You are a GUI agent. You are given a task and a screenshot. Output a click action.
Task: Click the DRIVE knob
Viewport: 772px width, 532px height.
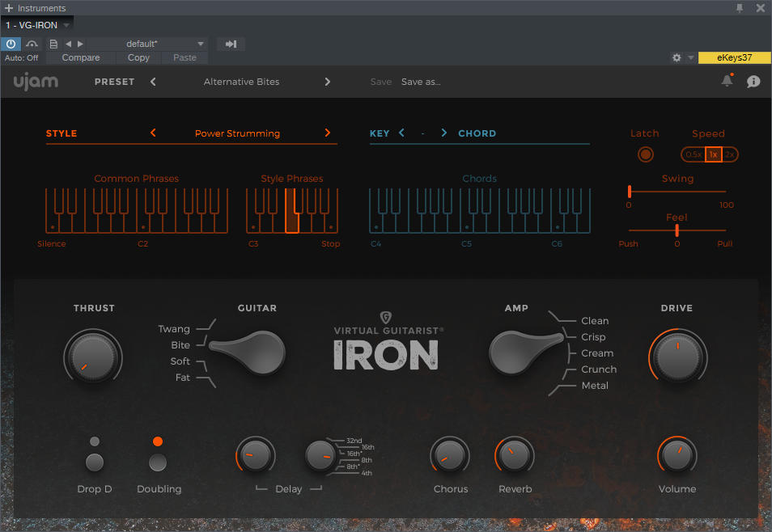[x=678, y=357]
